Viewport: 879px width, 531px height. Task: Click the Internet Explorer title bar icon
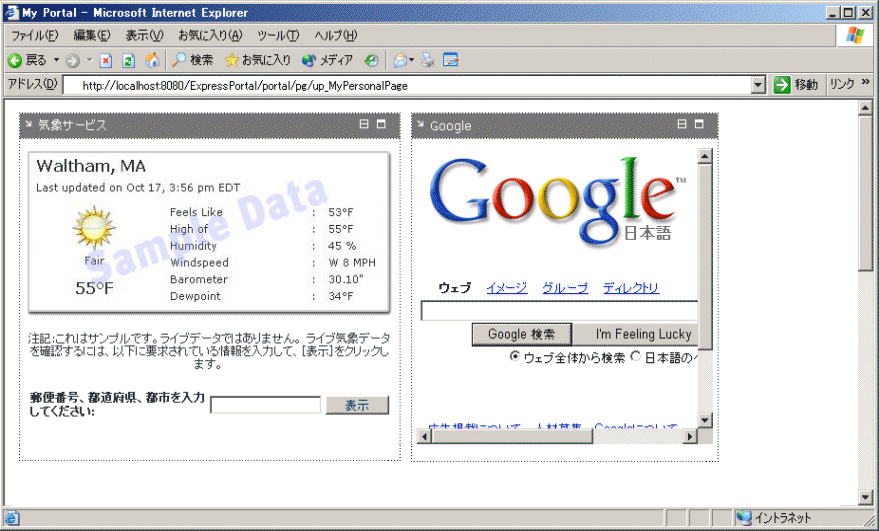11,12
